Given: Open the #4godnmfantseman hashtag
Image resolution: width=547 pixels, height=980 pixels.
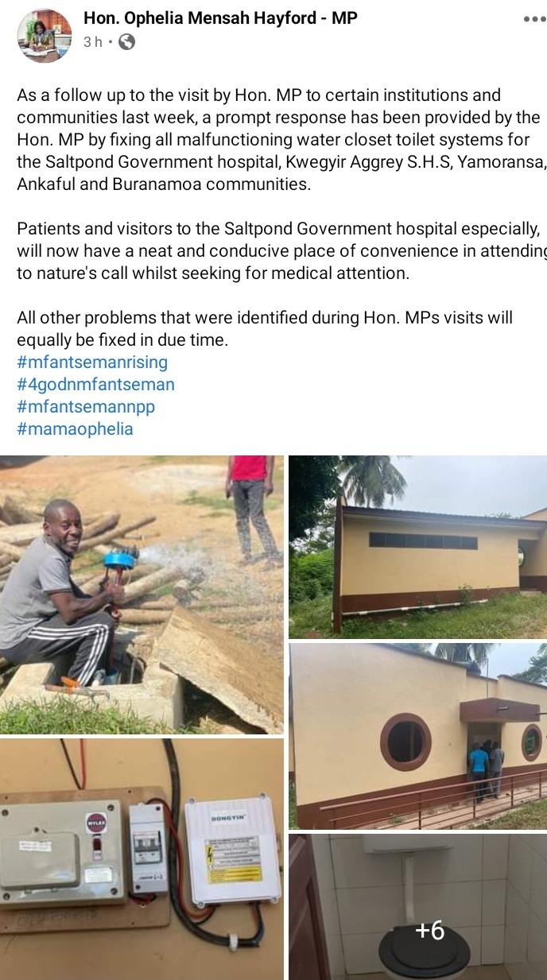Looking at the screenshot, I should point(95,385).
